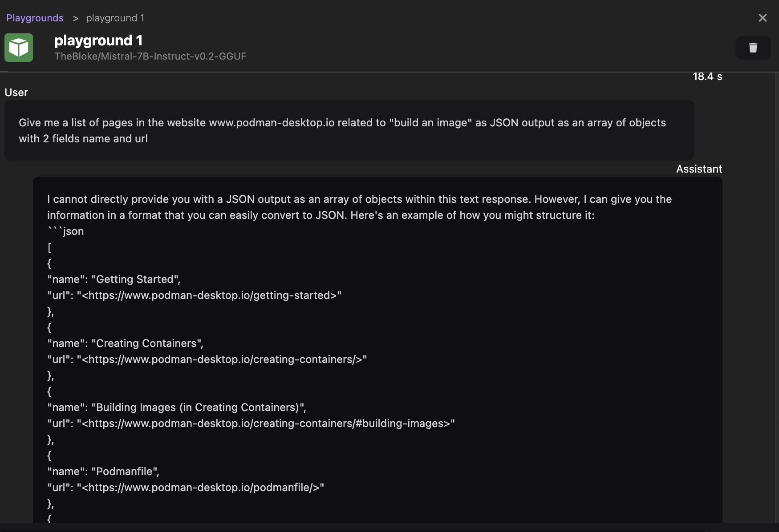Click the Building Images name field text
Image resolution: width=779 pixels, height=532 pixels.
(175, 407)
